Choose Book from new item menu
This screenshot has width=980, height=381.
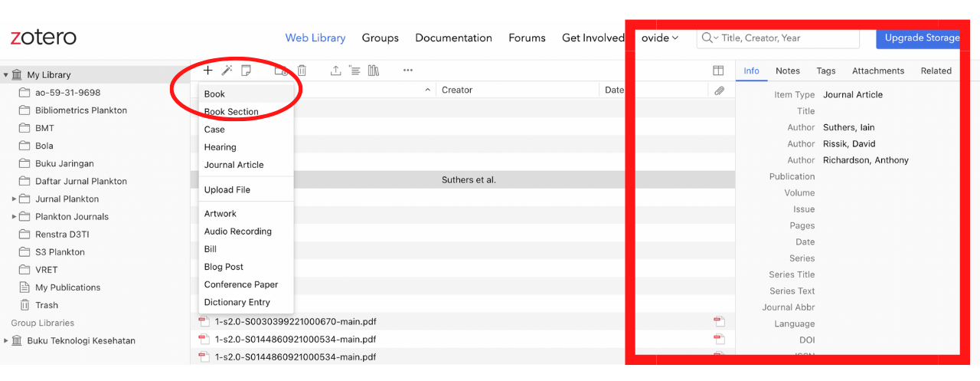pyautogui.click(x=246, y=94)
